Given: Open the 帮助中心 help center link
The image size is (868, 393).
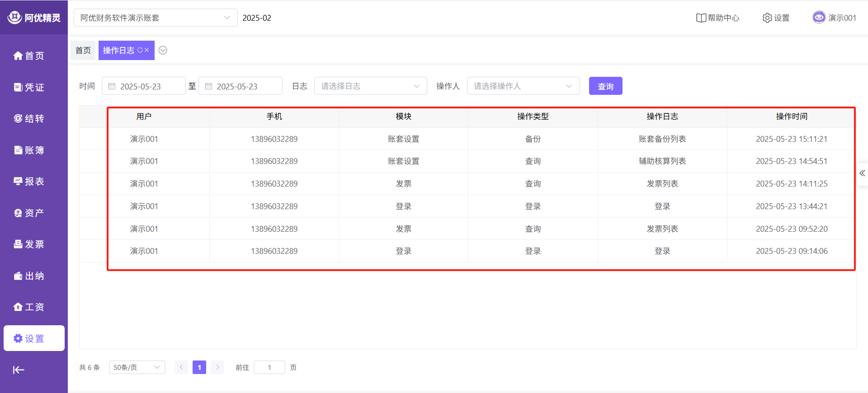Looking at the screenshot, I should (x=717, y=18).
